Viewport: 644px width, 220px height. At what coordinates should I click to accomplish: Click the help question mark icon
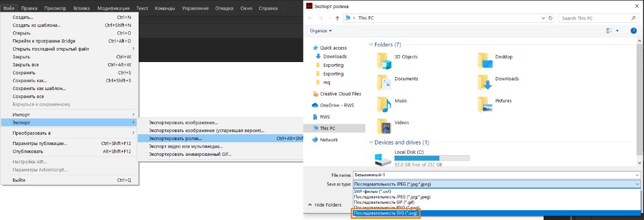point(633,31)
